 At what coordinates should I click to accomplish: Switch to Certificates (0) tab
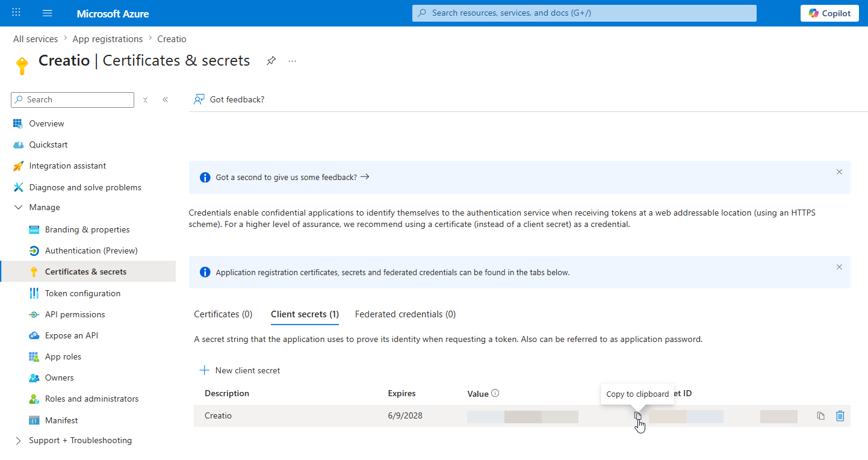tap(223, 314)
